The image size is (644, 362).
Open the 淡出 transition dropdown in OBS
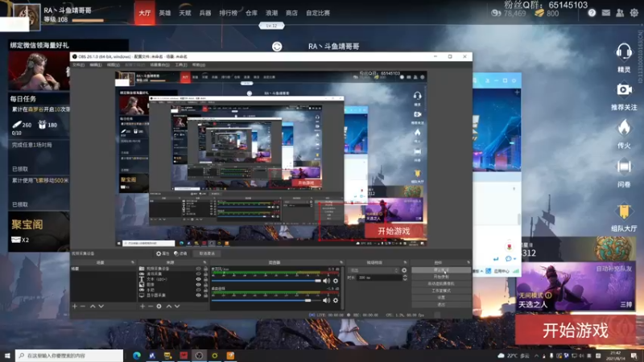click(x=374, y=270)
